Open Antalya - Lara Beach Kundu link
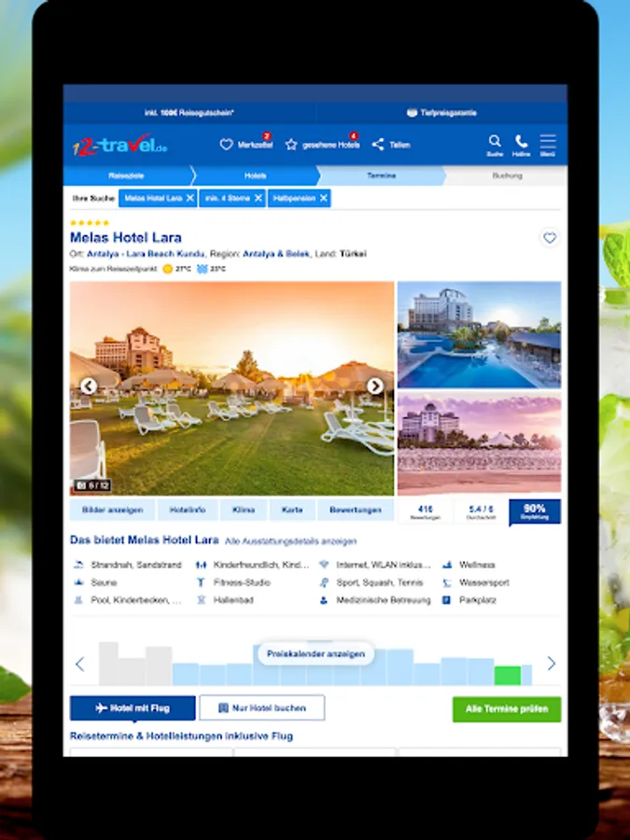 [x=146, y=254]
